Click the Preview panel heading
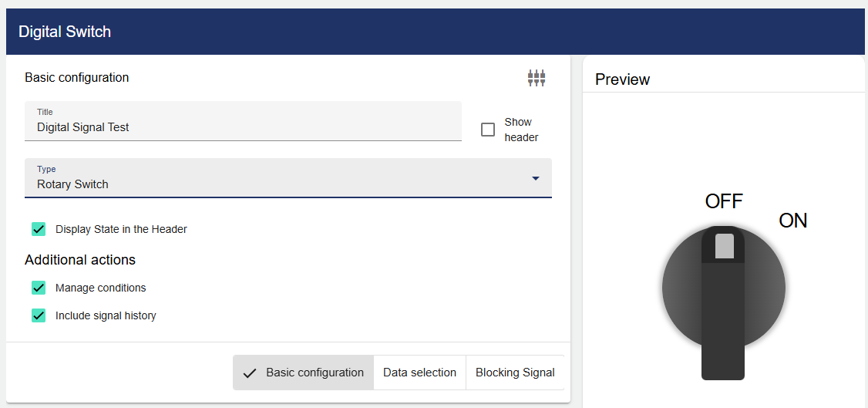 [x=622, y=79]
